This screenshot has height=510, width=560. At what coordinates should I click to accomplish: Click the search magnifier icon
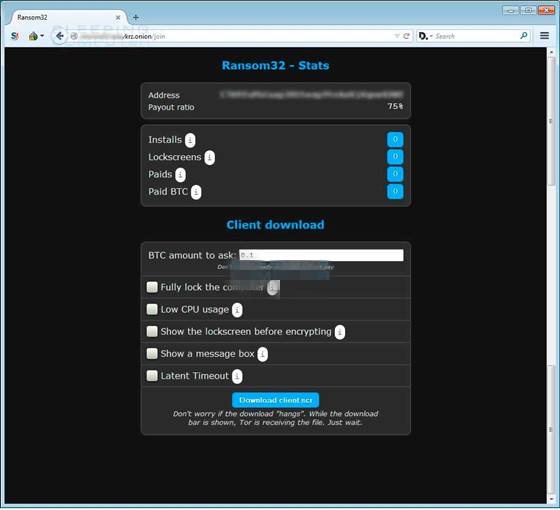point(524,36)
